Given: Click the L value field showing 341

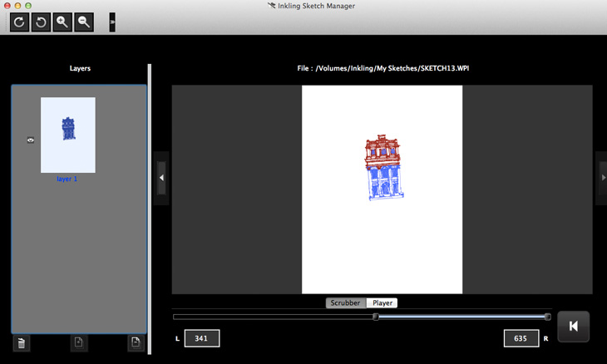Looking at the screenshot, I should coord(202,338).
